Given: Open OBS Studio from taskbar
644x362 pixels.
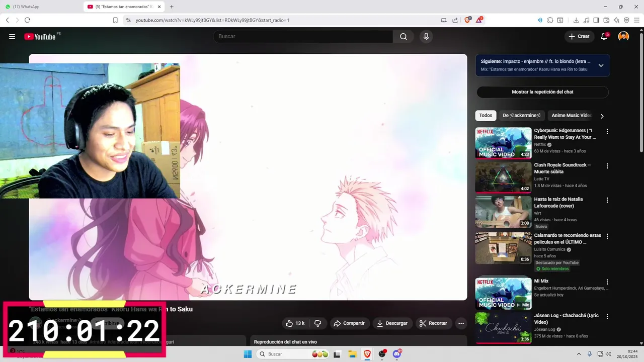Looking at the screenshot, I should coord(382,354).
